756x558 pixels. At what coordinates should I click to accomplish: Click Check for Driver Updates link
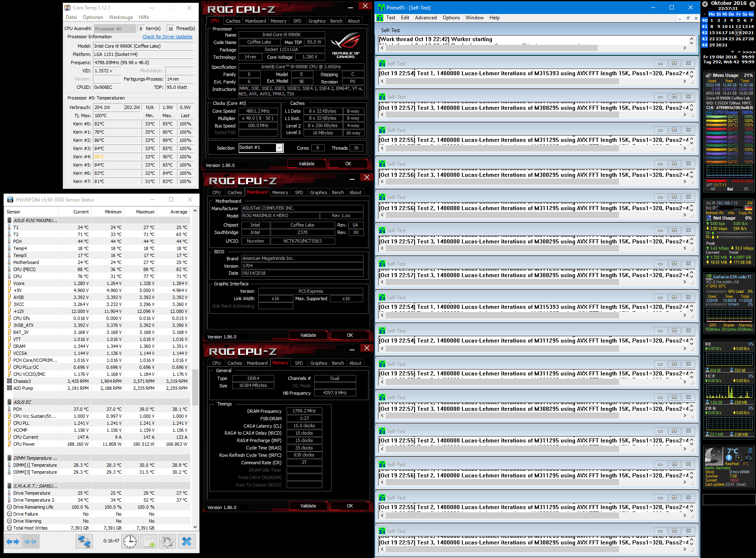[x=167, y=37]
